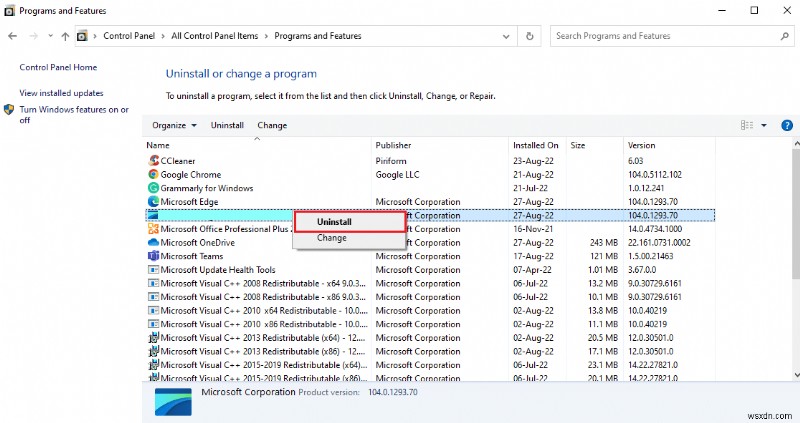Go up one level with up arrow
The height and width of the screenshot is (423, 800).
pyautogui.click(x=65, y=36)
